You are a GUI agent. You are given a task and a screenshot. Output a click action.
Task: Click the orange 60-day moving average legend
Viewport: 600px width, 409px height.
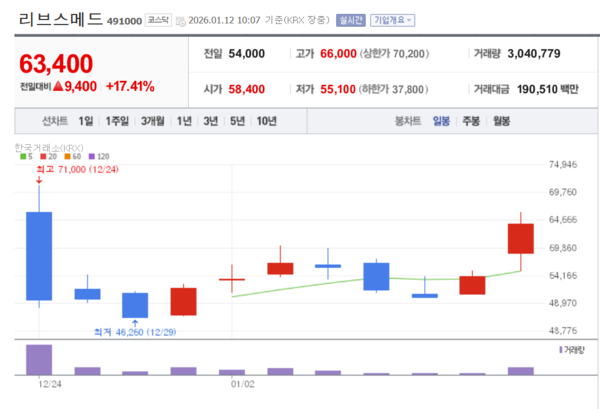[x=72, y=156]
